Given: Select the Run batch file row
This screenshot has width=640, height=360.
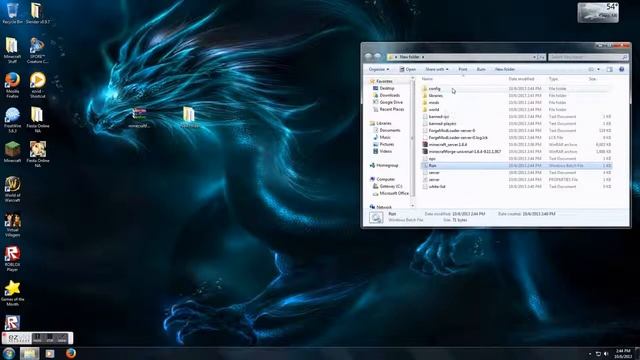Looking at the screenshot, I should (516, 165).
